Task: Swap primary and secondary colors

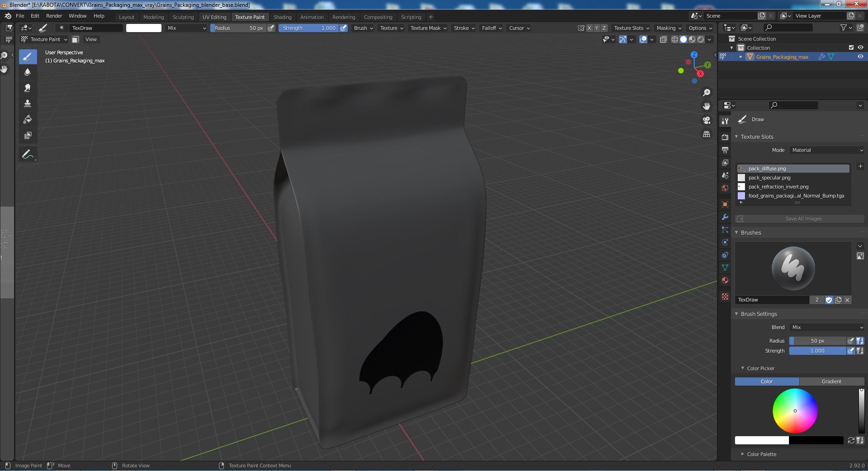Action: click(x=851, y=440)
